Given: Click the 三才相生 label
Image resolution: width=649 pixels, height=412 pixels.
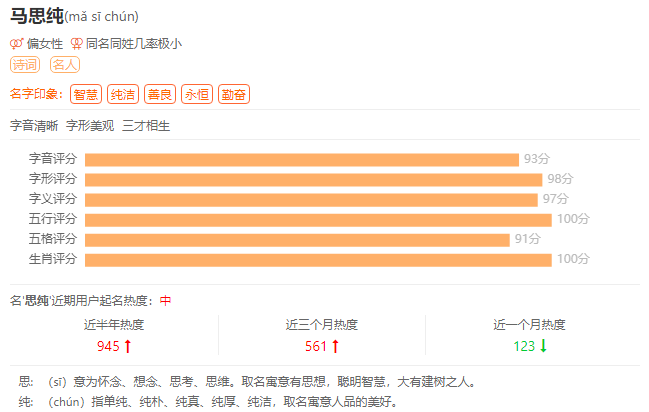Looking at the screenshot, I should [x=146, y=126].
